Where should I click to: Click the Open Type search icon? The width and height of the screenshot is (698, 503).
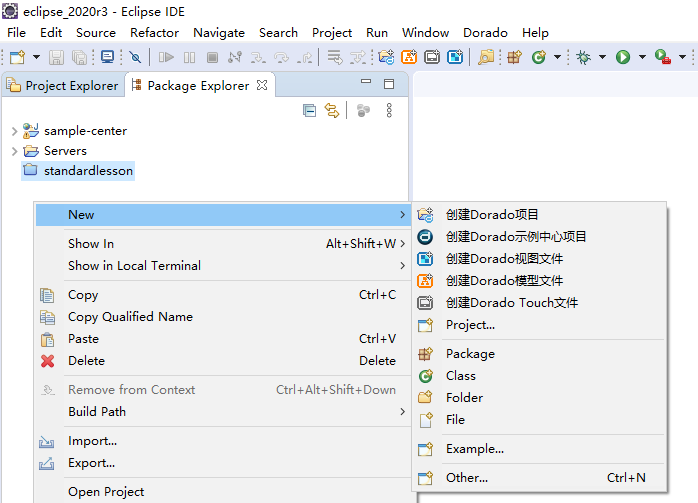tap(486, 57)
